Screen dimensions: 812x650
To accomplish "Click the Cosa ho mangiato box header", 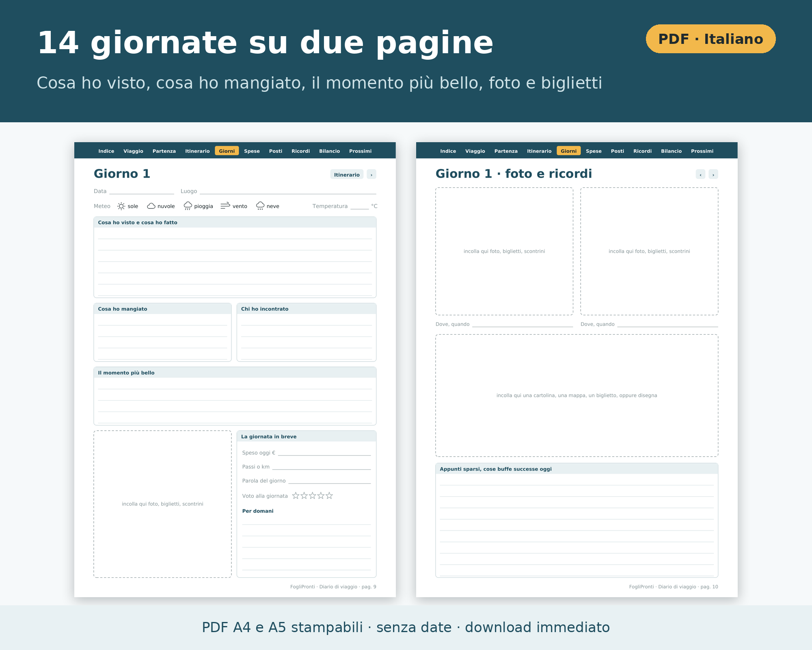I will (x=162, y=309).
